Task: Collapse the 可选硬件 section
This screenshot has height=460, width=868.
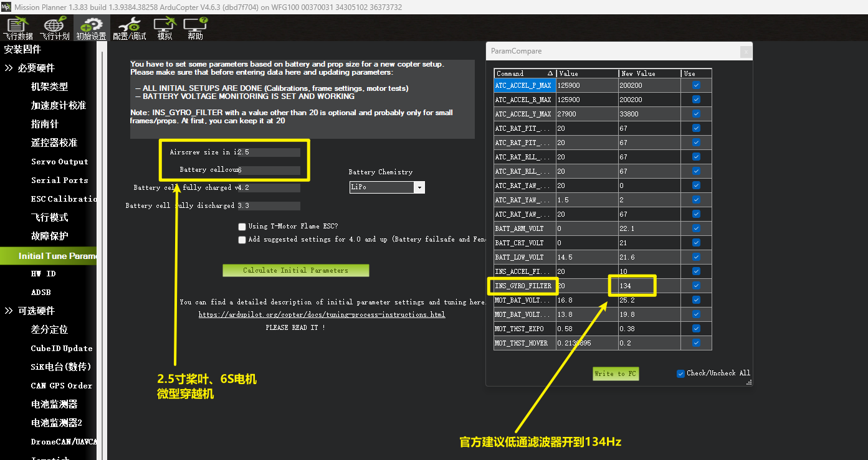Action: [9, 311]
